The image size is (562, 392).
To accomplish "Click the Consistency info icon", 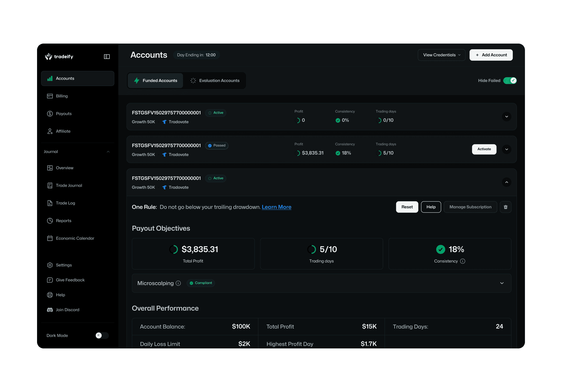I will pos(463,261).
